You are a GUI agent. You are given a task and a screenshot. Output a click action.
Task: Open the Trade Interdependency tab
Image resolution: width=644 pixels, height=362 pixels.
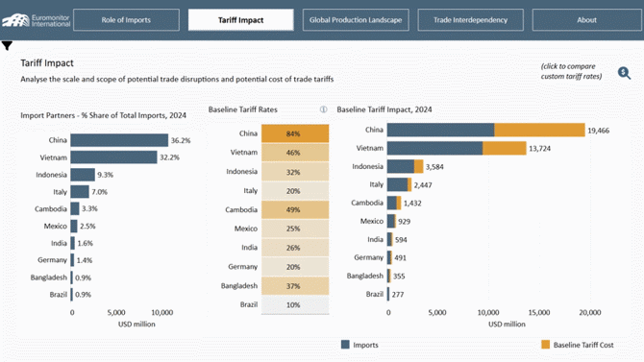tap(470, 20)
